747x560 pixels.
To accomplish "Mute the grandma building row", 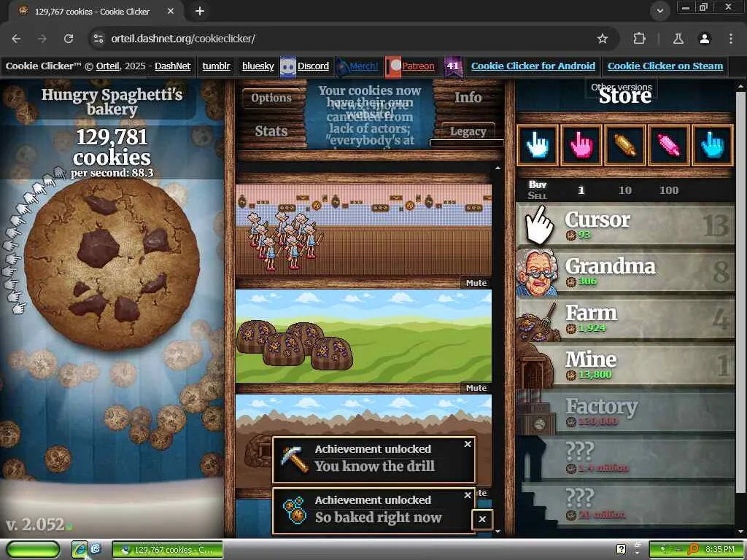I will tap(476, 283).
